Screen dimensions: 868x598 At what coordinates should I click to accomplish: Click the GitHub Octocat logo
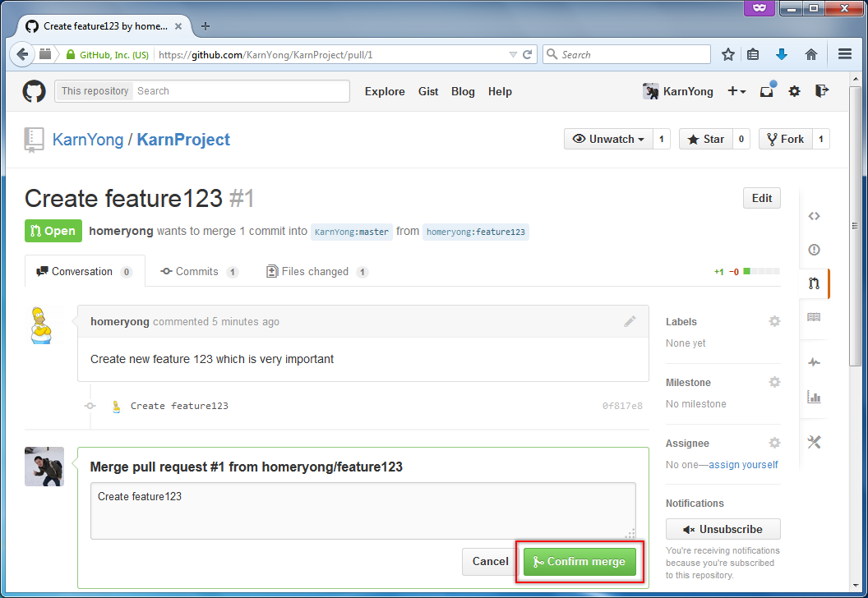coord(34,91)
